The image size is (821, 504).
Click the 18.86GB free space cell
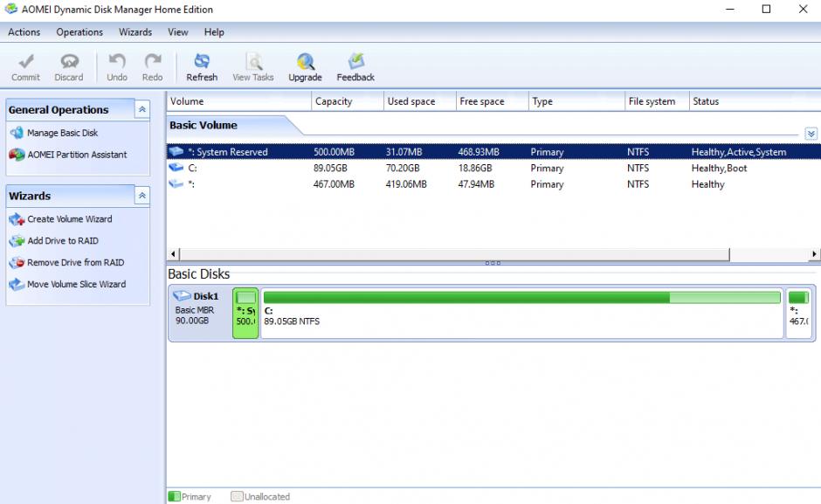pos(475,168)
